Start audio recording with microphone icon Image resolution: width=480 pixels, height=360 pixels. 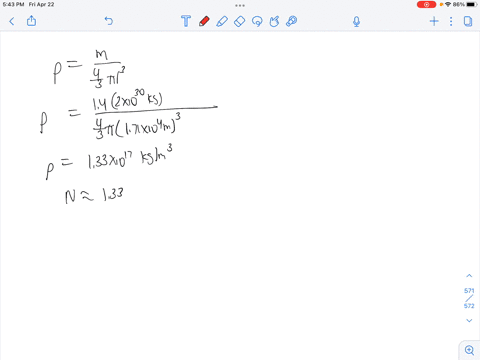coord(356,22)
